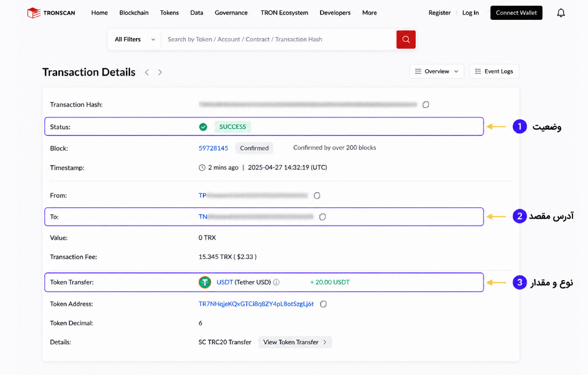
Task: Open the notifications bell
Action: tap(560, 13)
